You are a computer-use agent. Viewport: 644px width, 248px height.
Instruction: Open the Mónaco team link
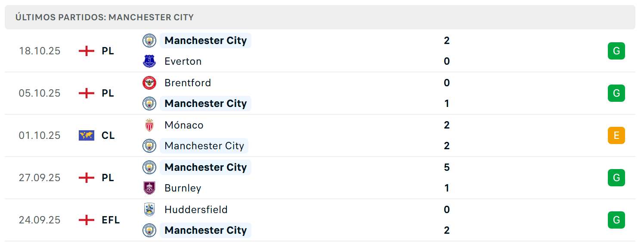point(184,125)
